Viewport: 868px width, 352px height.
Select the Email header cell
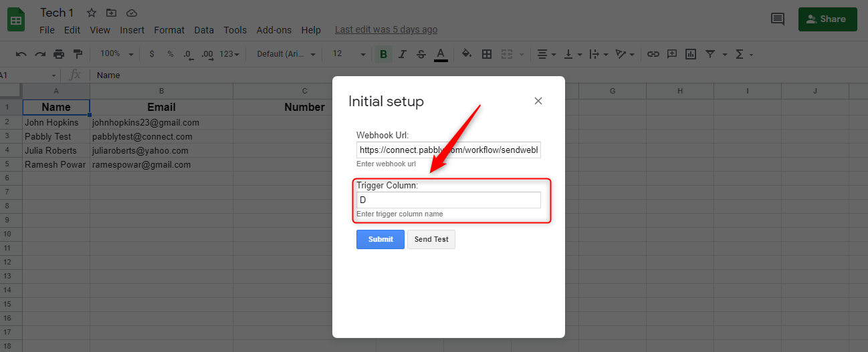(161, 107)
